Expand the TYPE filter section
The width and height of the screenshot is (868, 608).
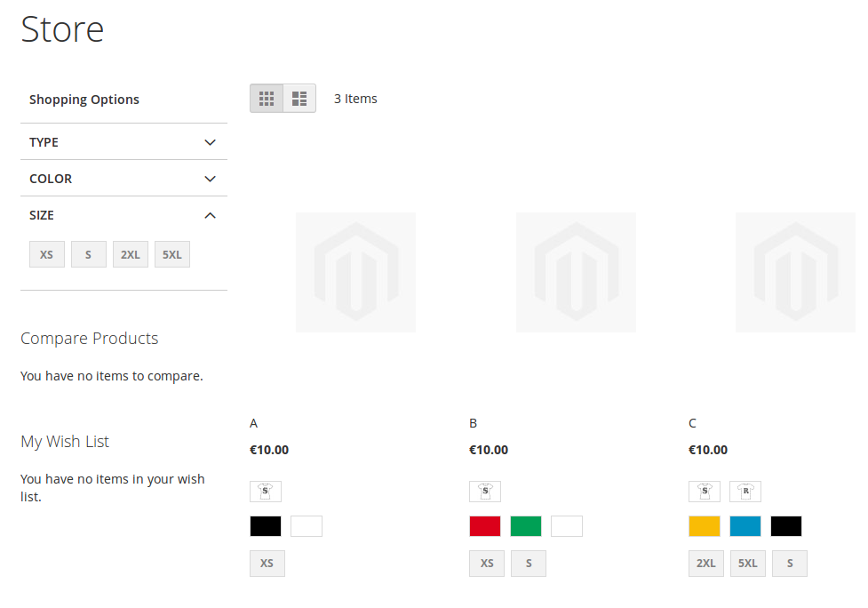(123, 142)
